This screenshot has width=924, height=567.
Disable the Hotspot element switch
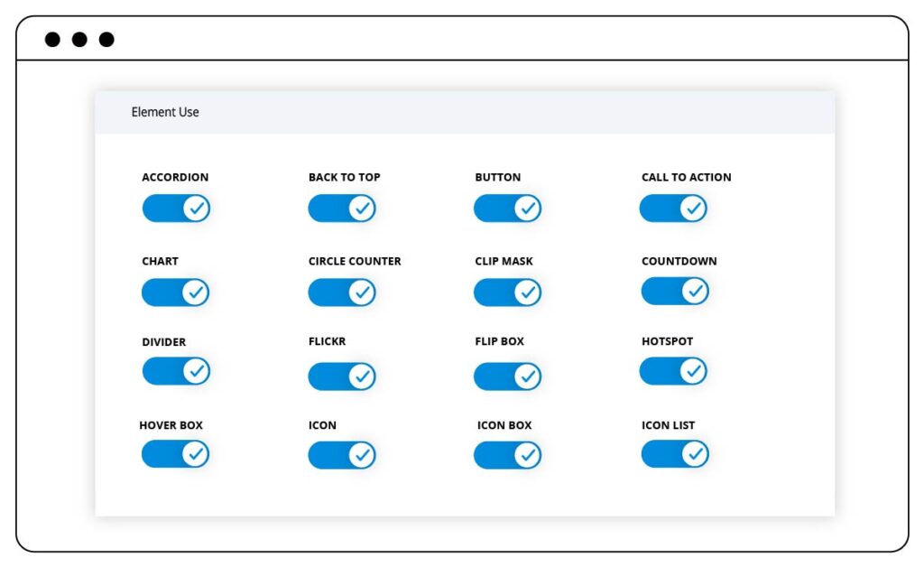point(673,371)
